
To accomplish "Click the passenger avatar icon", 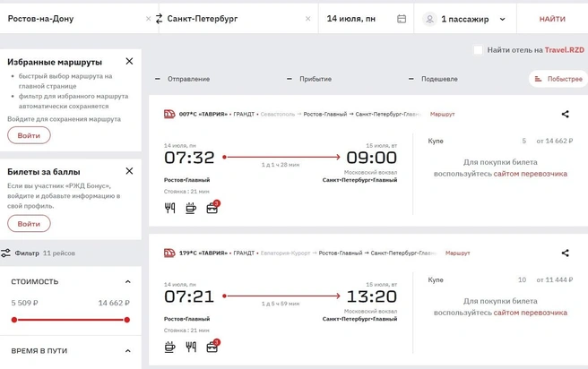I will (x=429, y=19).
